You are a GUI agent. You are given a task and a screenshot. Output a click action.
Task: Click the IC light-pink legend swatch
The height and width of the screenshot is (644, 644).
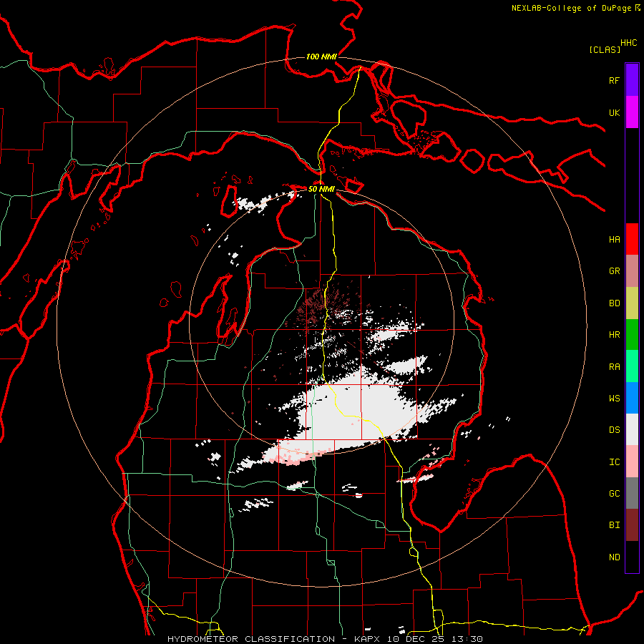tap(632, 462)
